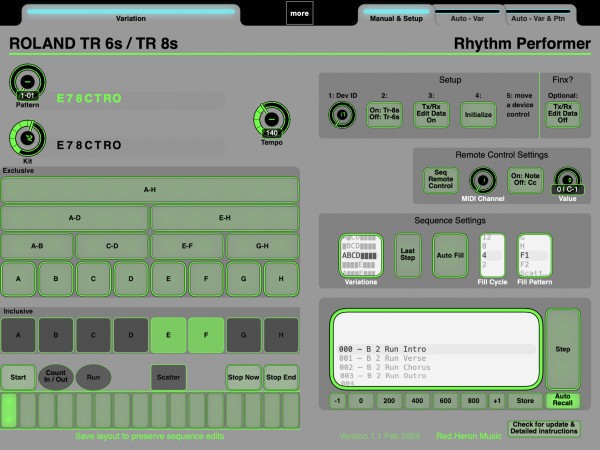Select exclusive variation C-D

(112, 246)
